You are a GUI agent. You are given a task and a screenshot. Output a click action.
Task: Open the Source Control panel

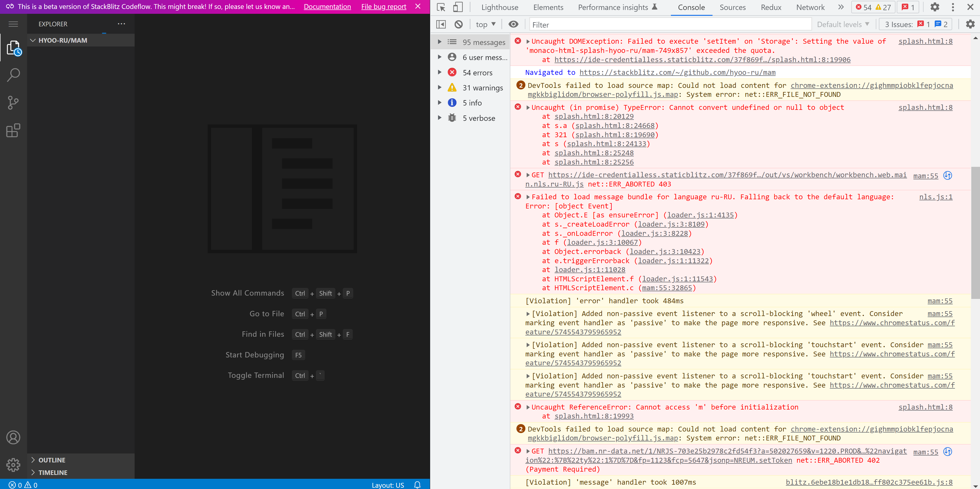[x=13, y=103]
